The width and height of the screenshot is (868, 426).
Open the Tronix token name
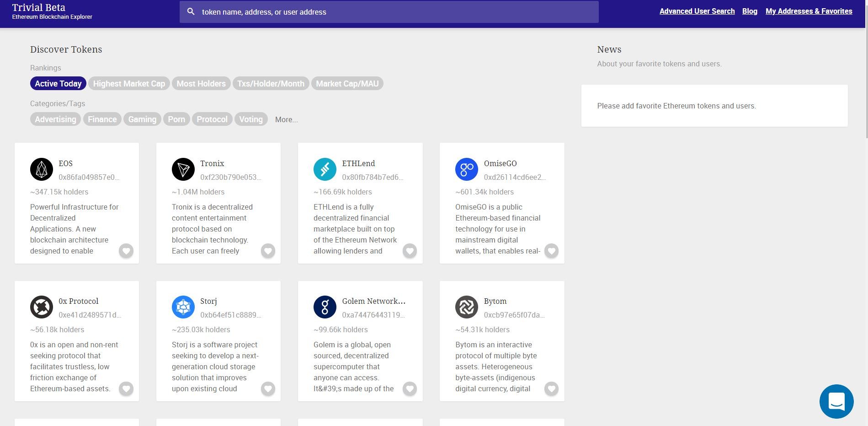(212, 163)
